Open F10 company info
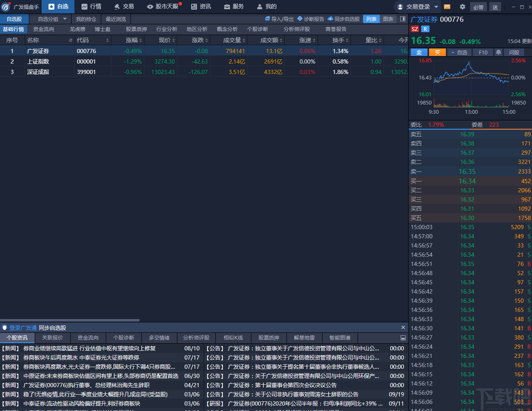Image resolution: width=532 pixels, height=411 pixels. coord(483,52)
